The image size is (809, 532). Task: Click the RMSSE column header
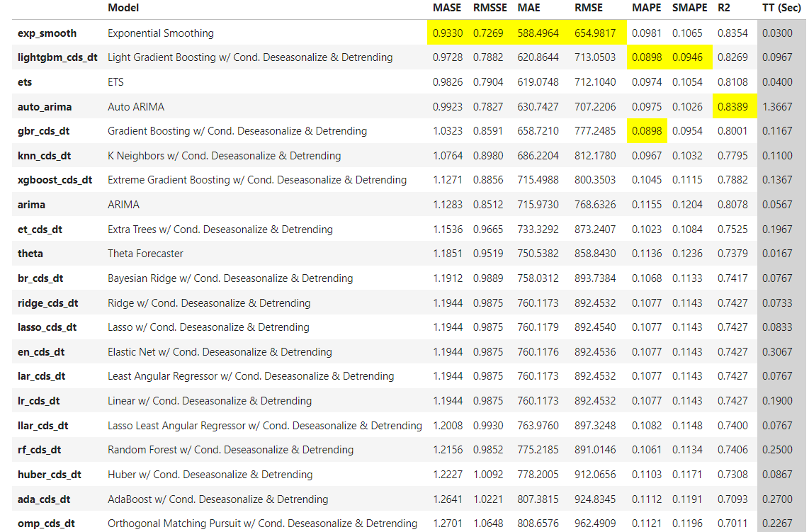click(x=490, y=8)
